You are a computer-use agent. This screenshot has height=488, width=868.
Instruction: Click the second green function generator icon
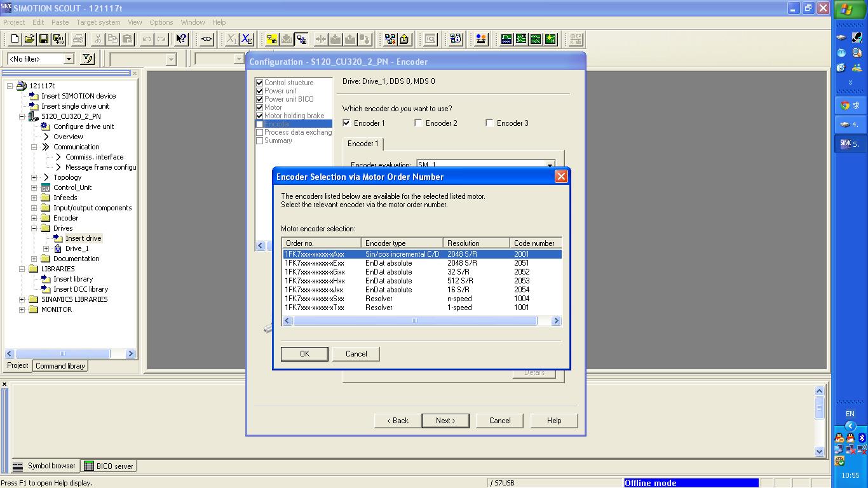tap(521, 39)
